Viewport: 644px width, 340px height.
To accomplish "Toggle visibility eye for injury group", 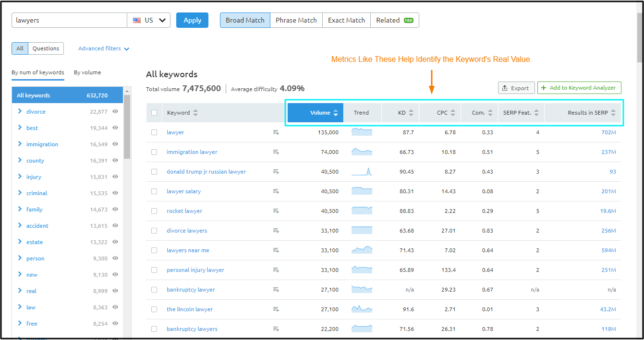I will tap(115, 176).
